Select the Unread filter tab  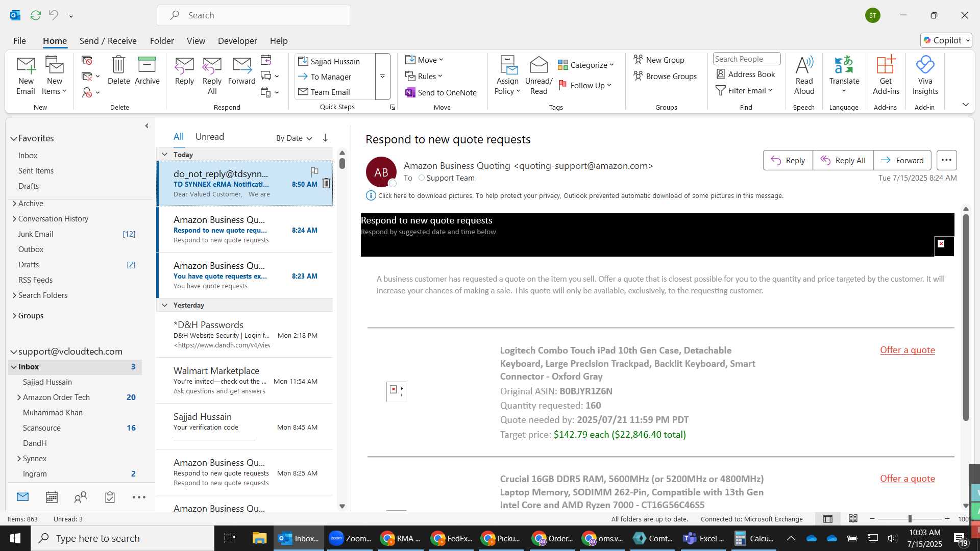point(210,137)
